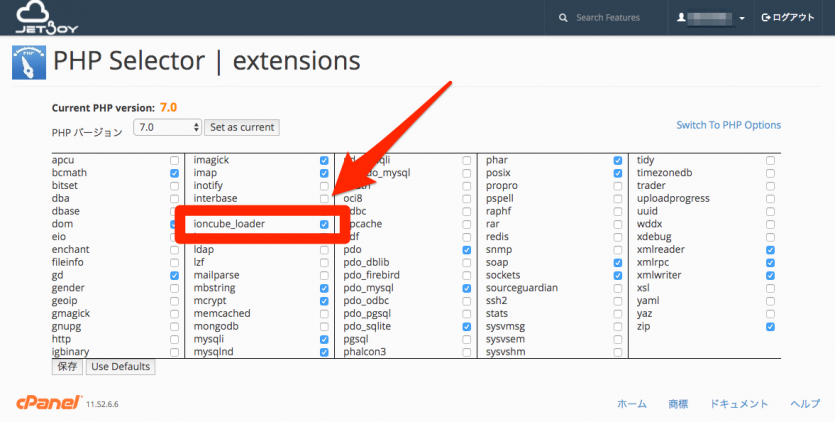This screenshot has width=835, height=422.
Task: Toggle the ioncube_loader checkbox
Action: (x=324, y=224)
